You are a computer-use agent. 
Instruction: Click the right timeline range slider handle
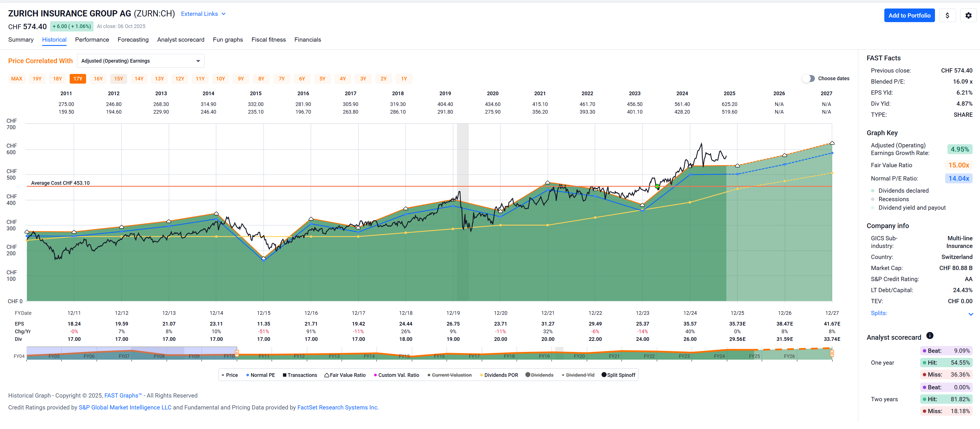[832, 354]
